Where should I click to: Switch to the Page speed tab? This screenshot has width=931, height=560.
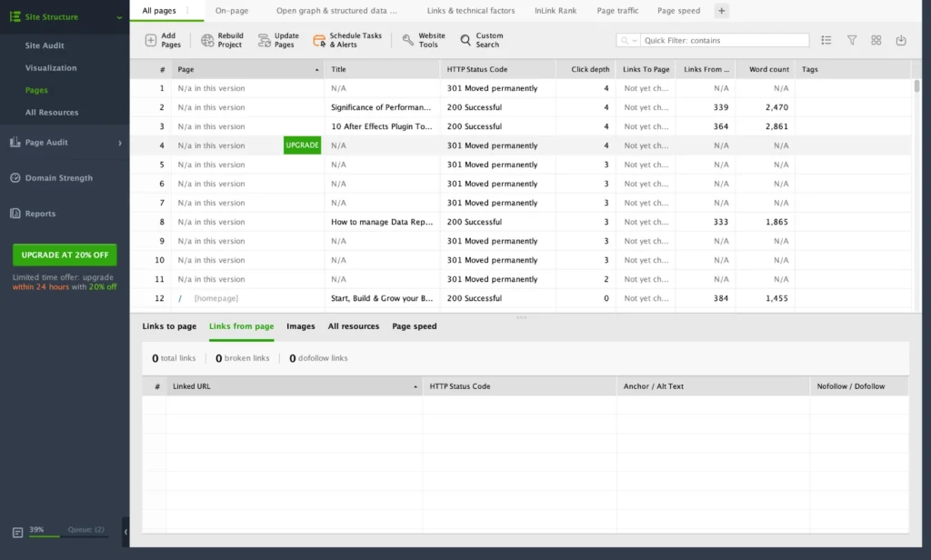678,11
